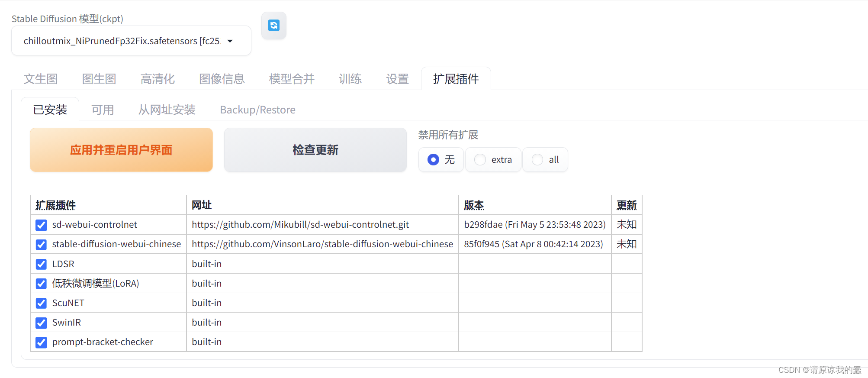This screenshot has height=378, width=868.
Task: Click the 禁用所有扩展 label
Action: 448,135
